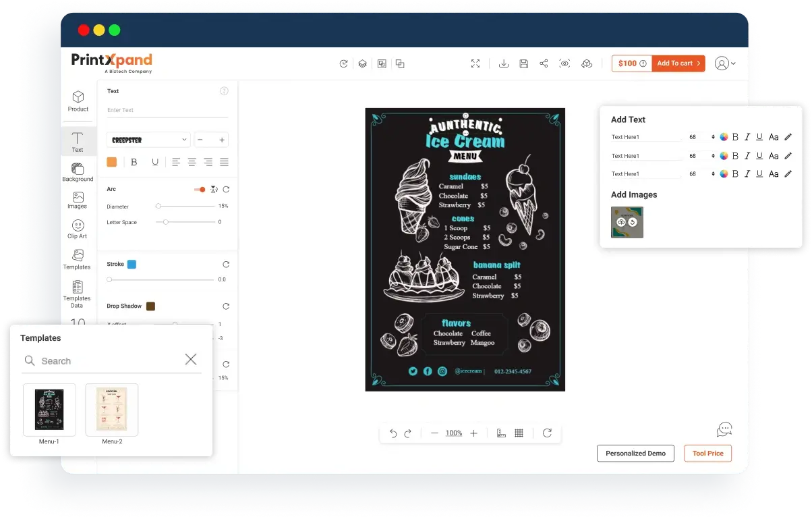Viewport: 812px width, 517px height.
Task: Toggle underline in the Text panel
Action: [155, 162]
